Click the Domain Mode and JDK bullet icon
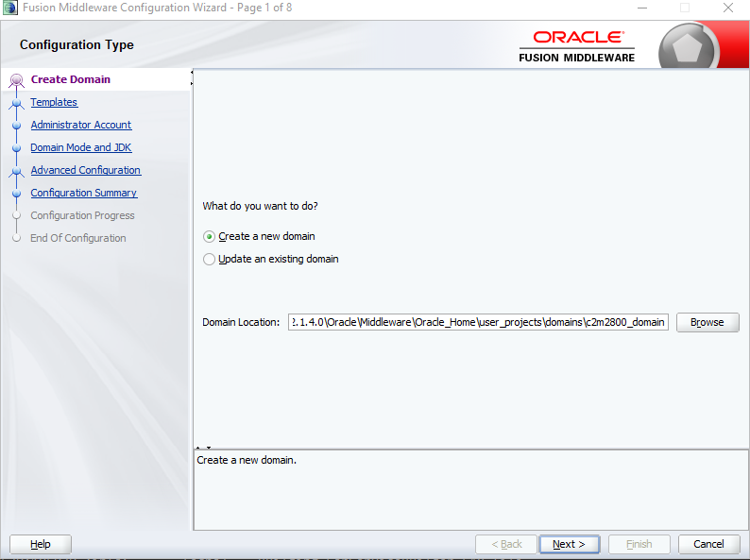Screen dimensions: 750x560 [x=17, y=147]
